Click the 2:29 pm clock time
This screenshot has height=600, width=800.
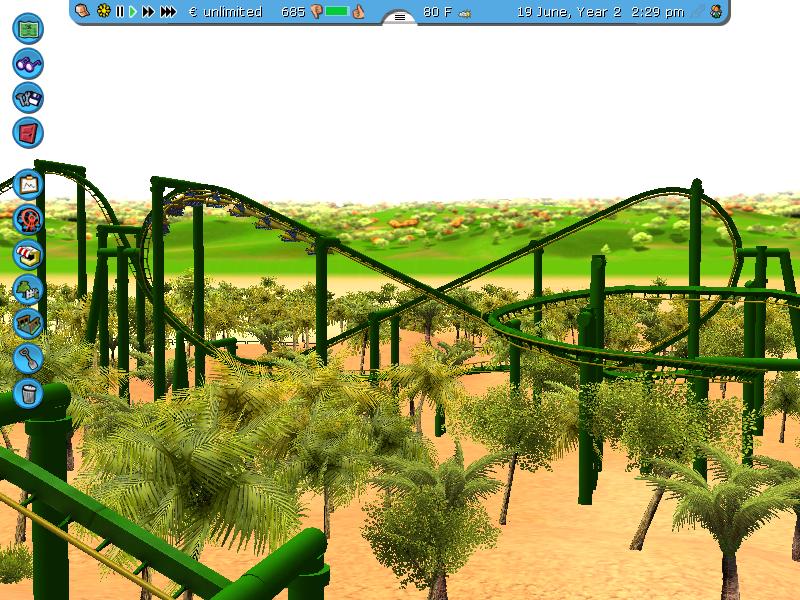click(658, 12)
